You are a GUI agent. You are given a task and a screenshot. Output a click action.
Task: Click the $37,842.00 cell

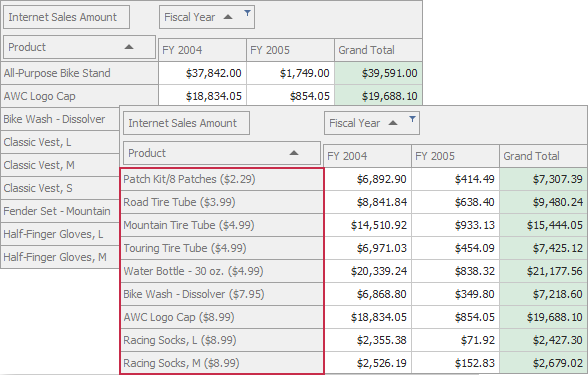202,73
